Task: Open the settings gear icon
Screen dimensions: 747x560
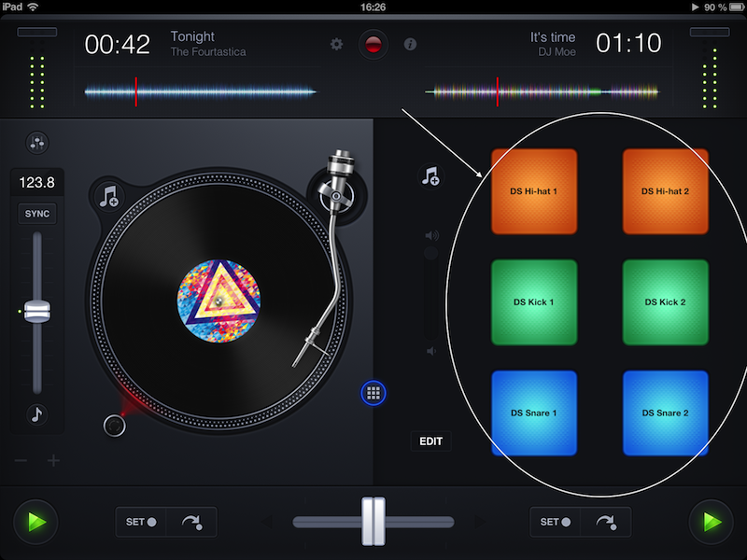Action: [337, 44]
